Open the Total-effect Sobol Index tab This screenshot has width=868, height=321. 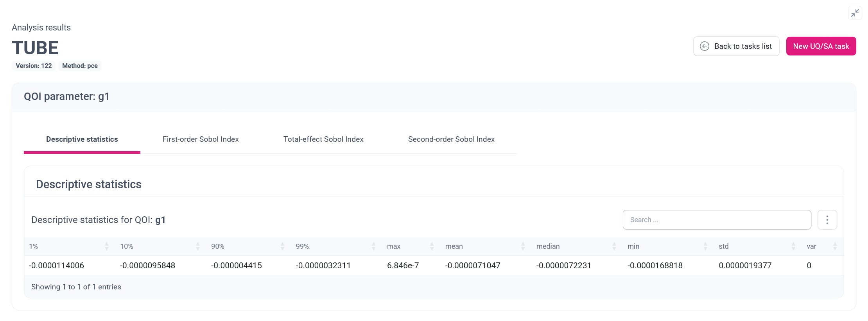323,139
